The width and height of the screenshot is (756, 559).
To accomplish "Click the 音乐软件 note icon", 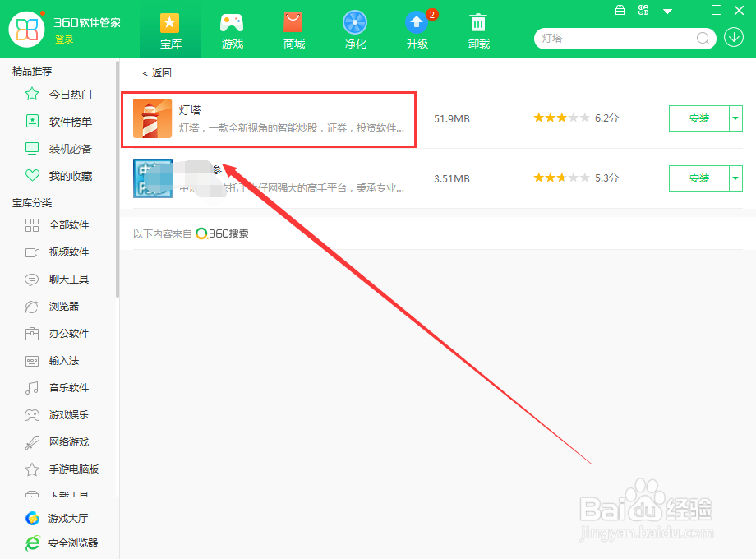I will click(32, 388).
